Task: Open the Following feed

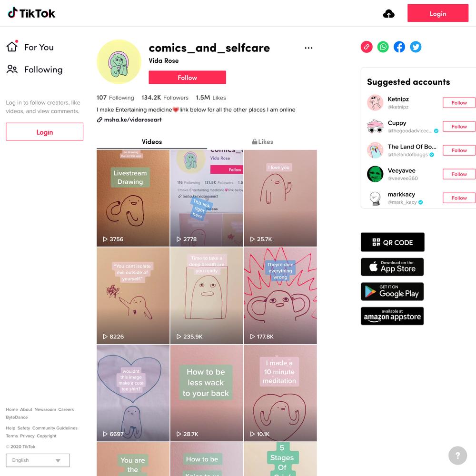Action: (x=34, y=69)
